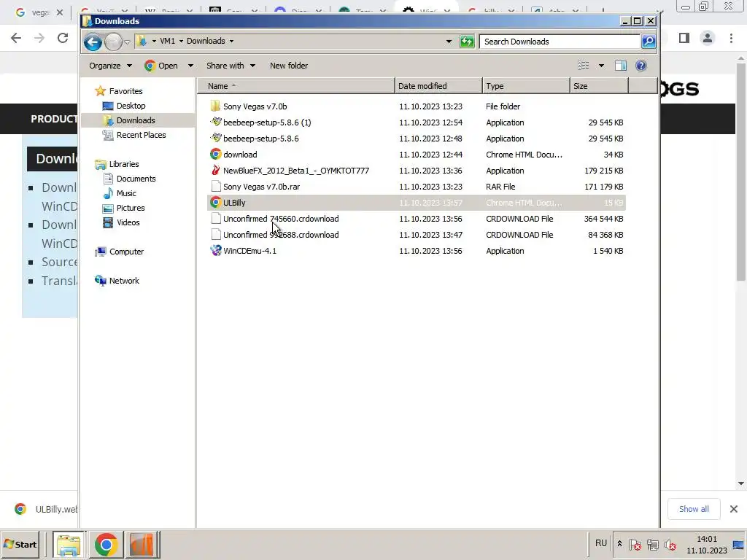Image resolution: width=747 pixels, height=560 pixels.
Task: Select Unconfirmed 745660.crdownload file icon
Action: tap(216, 219)
